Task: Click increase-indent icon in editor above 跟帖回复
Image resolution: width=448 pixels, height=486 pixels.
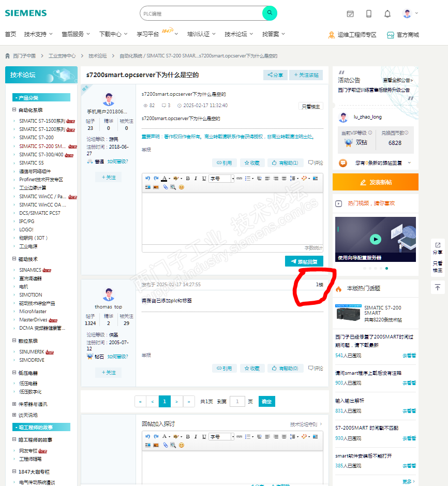Action: pyautogui.click(x=259, y=178)
